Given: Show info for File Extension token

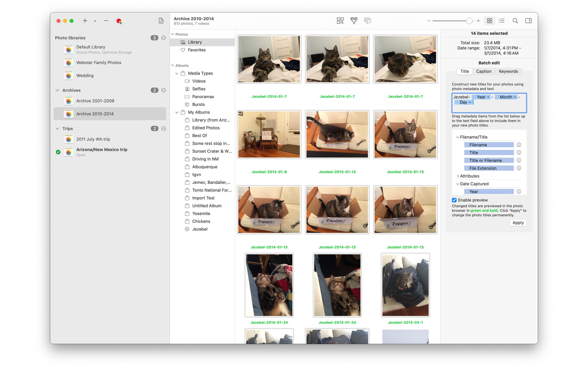Looking at the screenshot, I should coord(519,168).
